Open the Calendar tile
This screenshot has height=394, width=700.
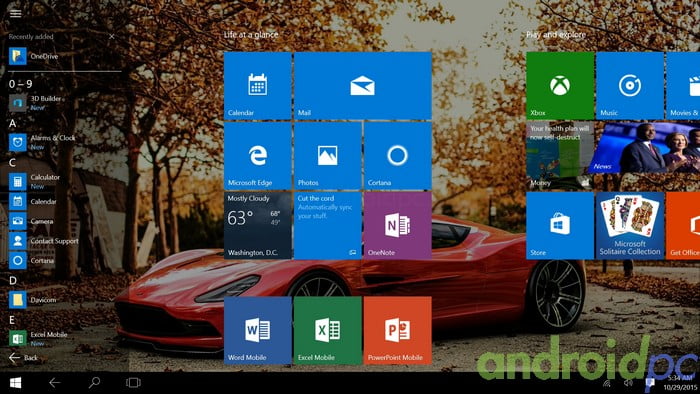pos(258,86)
